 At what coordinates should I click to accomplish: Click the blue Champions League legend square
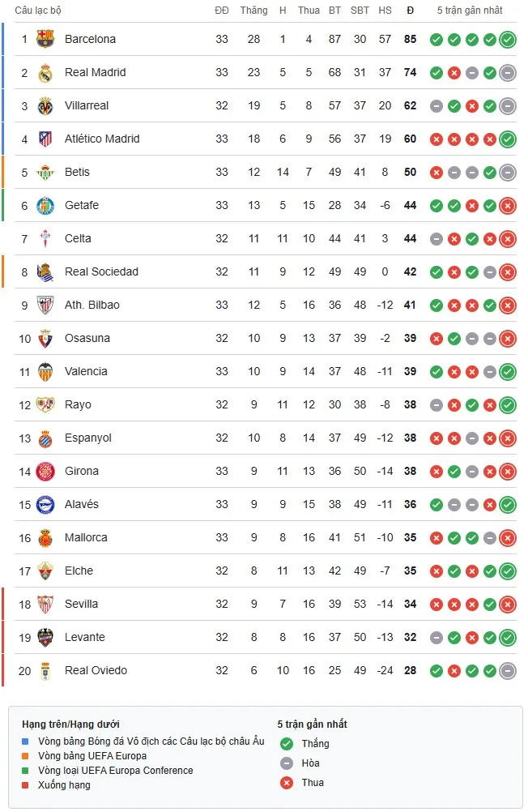pos(23,743)
